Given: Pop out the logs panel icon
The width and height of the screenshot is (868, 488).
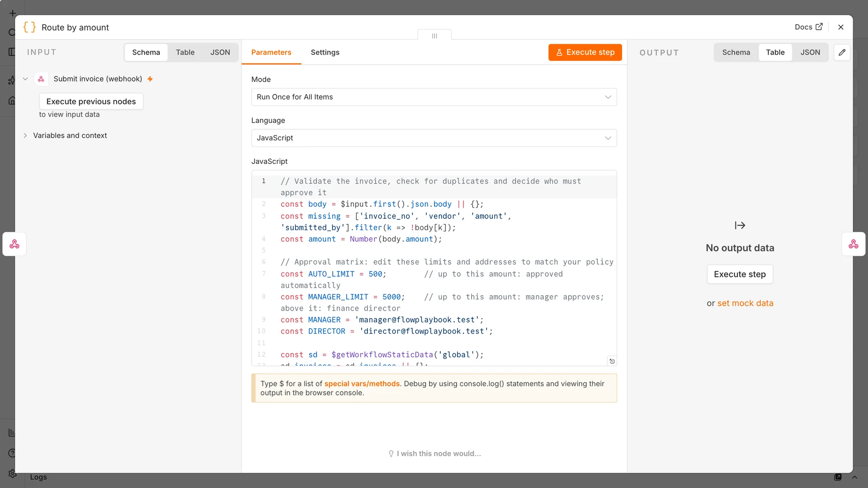Looking at the screenshot, I should pos(838,477).
